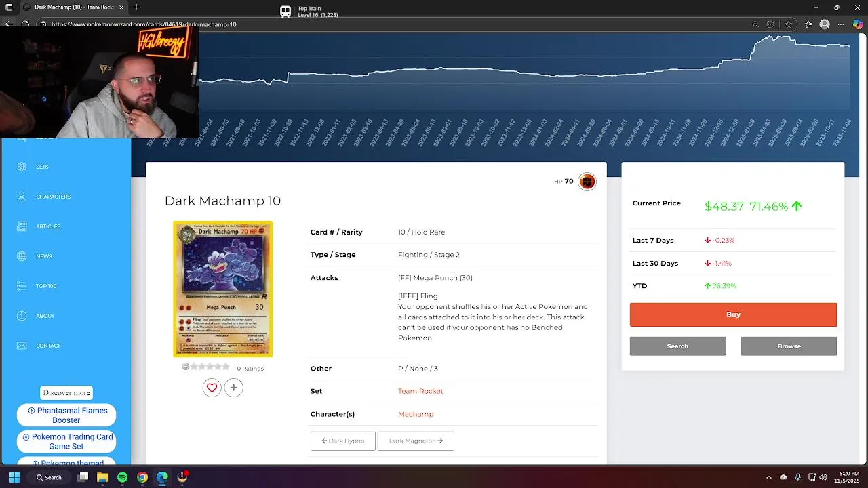Click the Top Train Level 16 overlay
The width and height of the screenshot is (868, 488).
[309, 12]
